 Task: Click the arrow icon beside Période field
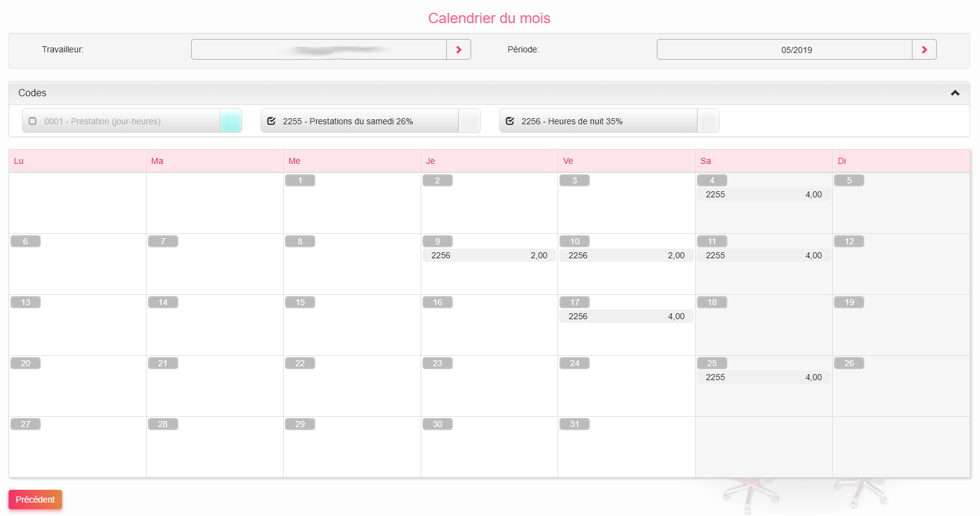click(x=923, y=49)
